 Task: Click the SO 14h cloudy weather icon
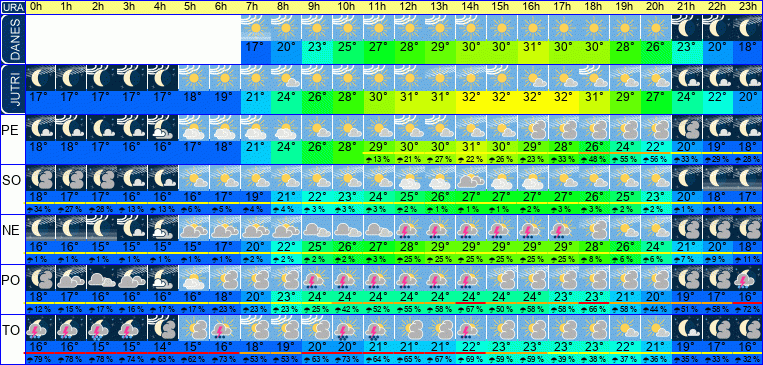coord(472,178)
